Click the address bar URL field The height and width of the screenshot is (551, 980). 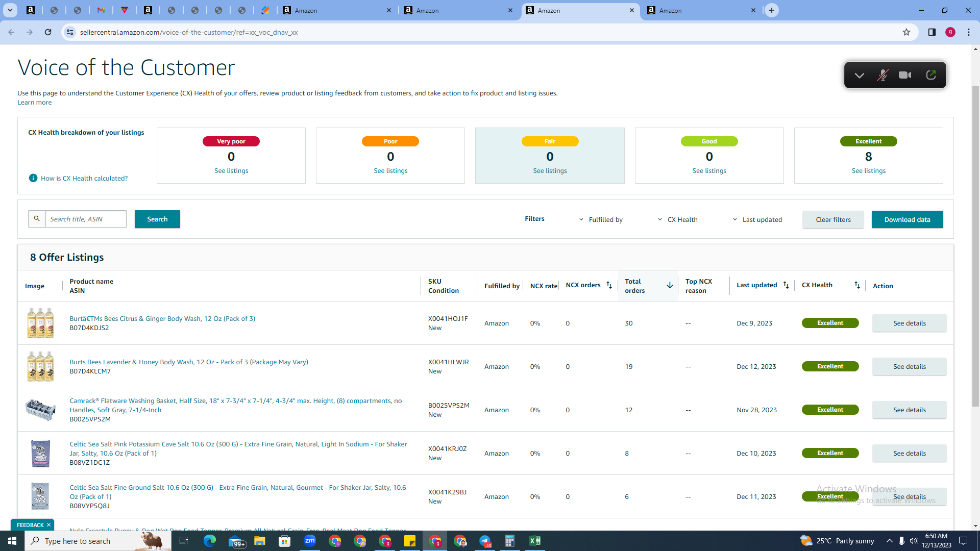pyautogui.click(x=485, y=32)
